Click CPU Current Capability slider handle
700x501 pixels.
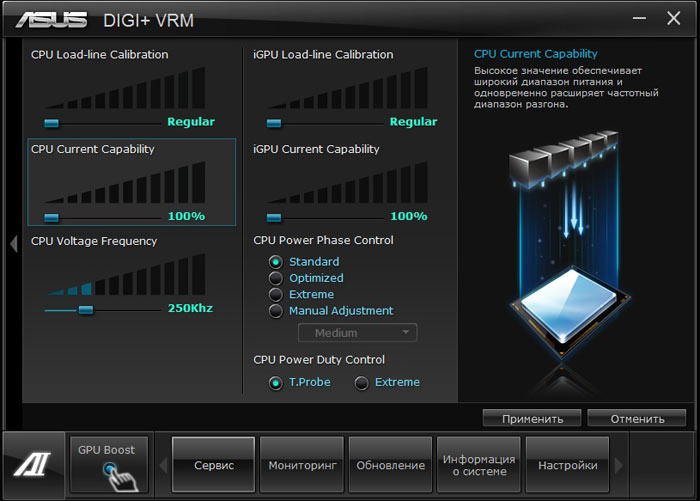click(x=51, y=217)
